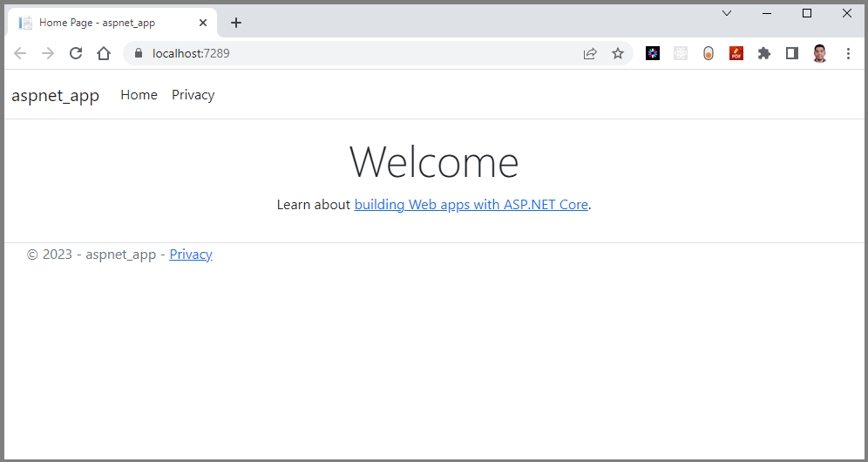Bookmark this tab with the star icon
The width and height of the screenshot is (868, 462).
pyautogui.click(x=618, y=53)
